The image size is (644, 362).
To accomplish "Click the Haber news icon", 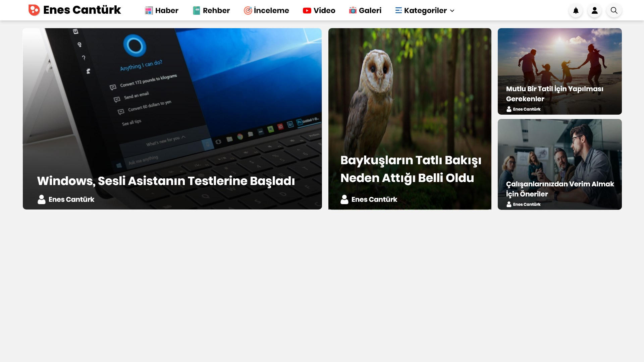I will (x=149, y=10).
